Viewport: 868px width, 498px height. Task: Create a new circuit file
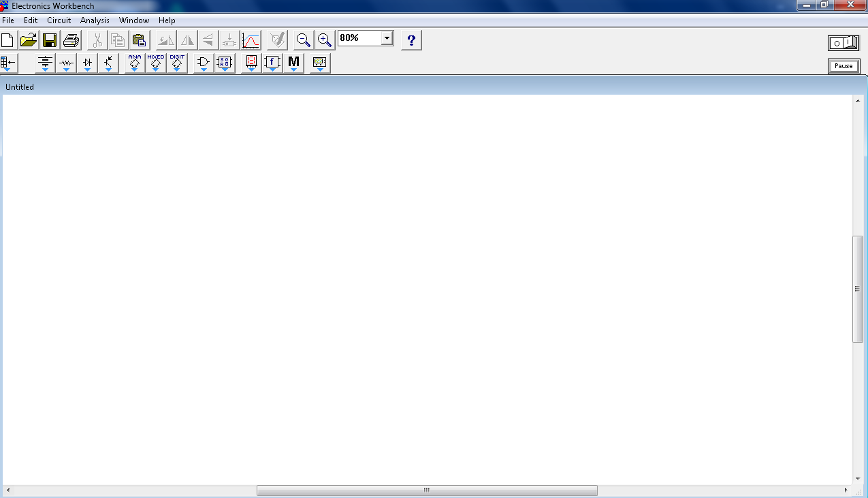[7, 40]
